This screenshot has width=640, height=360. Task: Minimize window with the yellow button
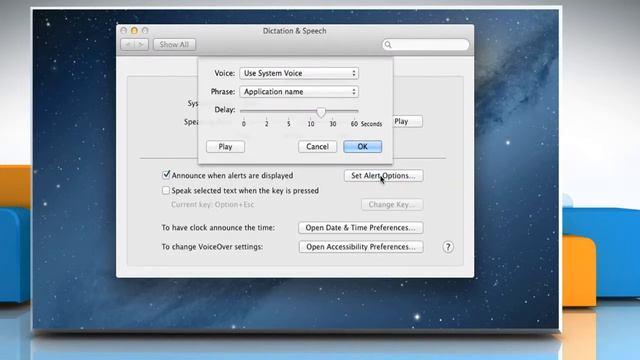134,31
